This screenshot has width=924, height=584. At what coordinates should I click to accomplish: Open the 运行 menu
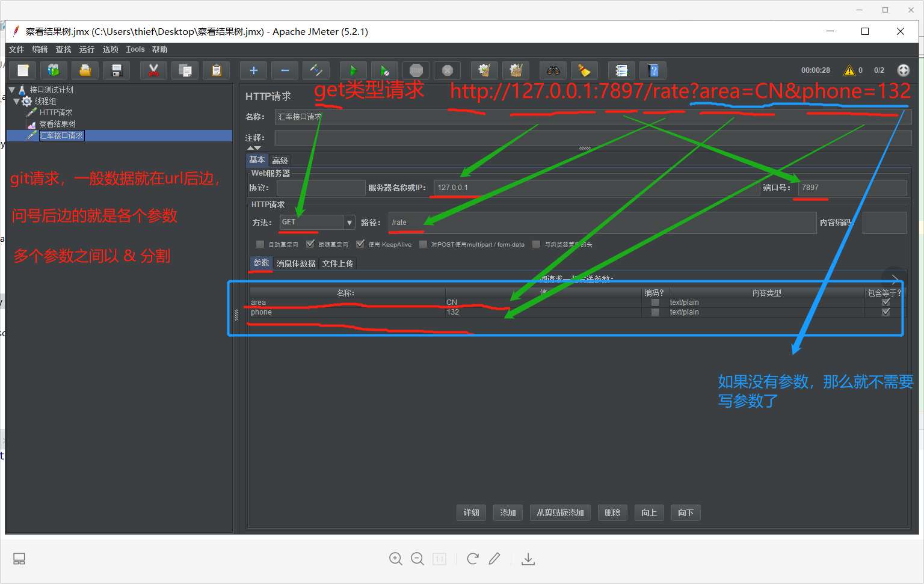coord(87,49)
